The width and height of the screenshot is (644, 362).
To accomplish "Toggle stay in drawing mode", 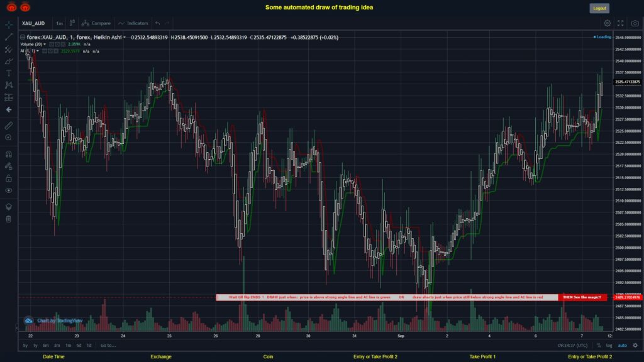I will pos(9,166).
